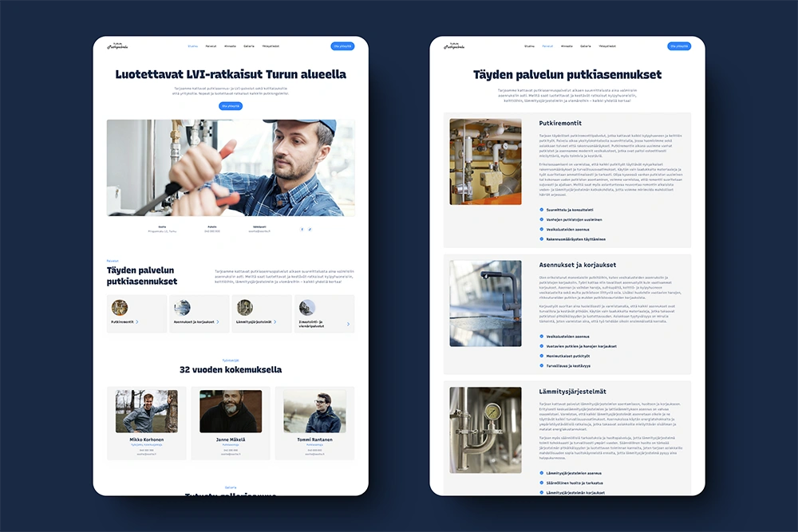
Task: Click the 'Osoite' label in the contact row
Action: click(162, 227)
